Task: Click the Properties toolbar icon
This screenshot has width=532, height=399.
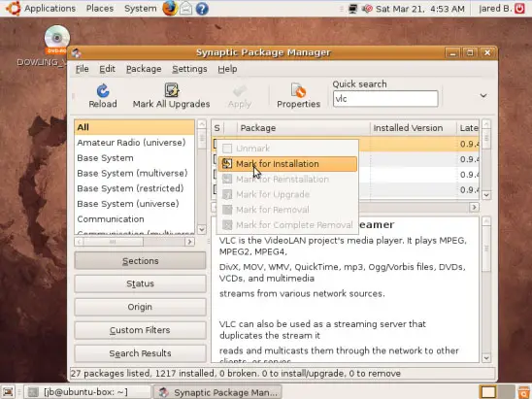Action: click(298, 90)
